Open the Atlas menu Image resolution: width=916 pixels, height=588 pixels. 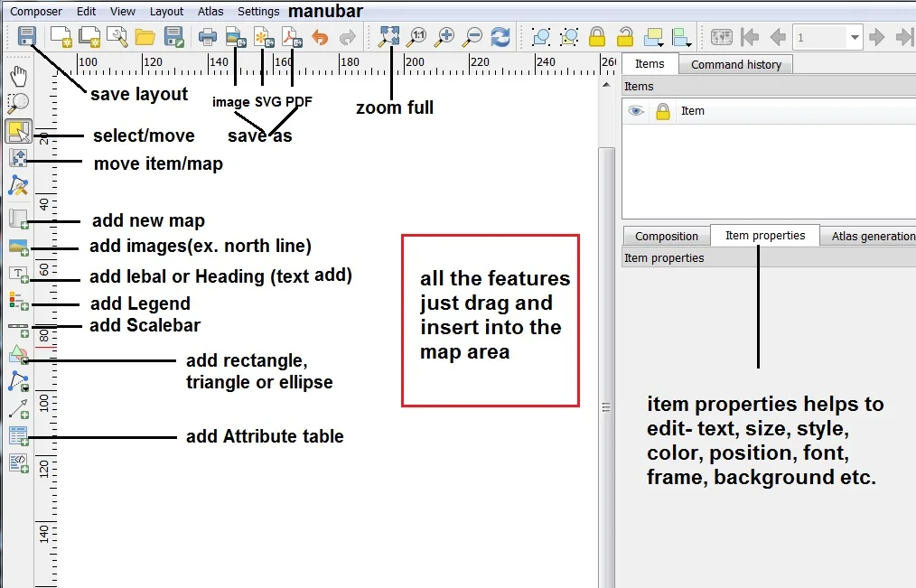pyautogui.click(x=210, y=11)
